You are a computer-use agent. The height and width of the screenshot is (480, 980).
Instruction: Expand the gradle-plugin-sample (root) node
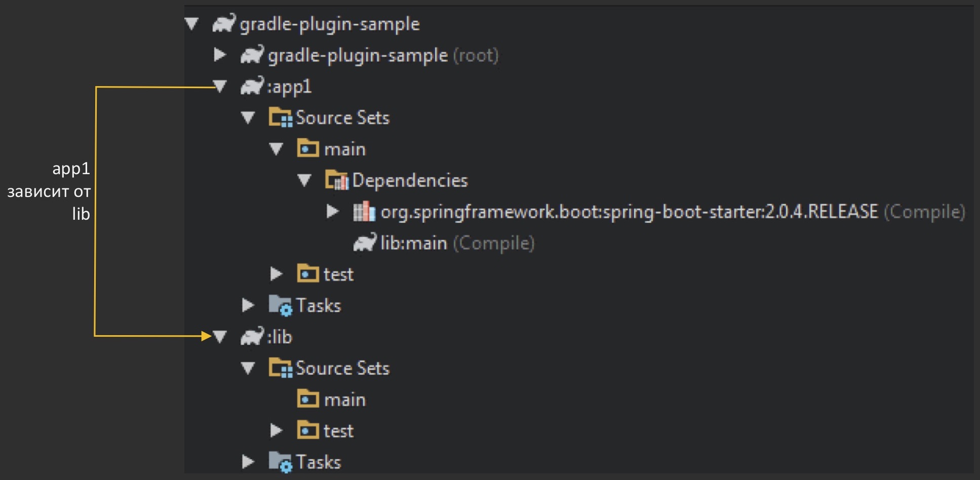(x=220, y=55)
